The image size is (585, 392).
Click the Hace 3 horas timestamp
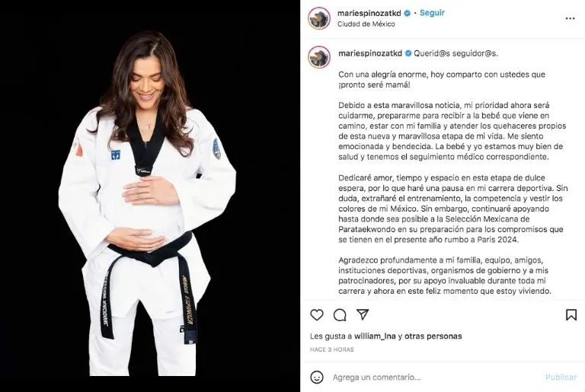pyautogui.click(x=331, y=349)
